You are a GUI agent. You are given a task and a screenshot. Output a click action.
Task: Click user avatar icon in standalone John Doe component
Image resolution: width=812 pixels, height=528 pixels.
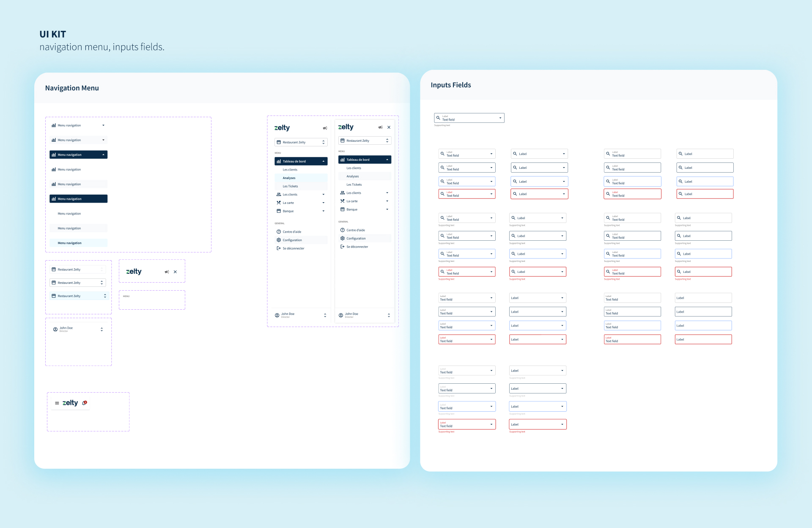(x=55, y=329)
